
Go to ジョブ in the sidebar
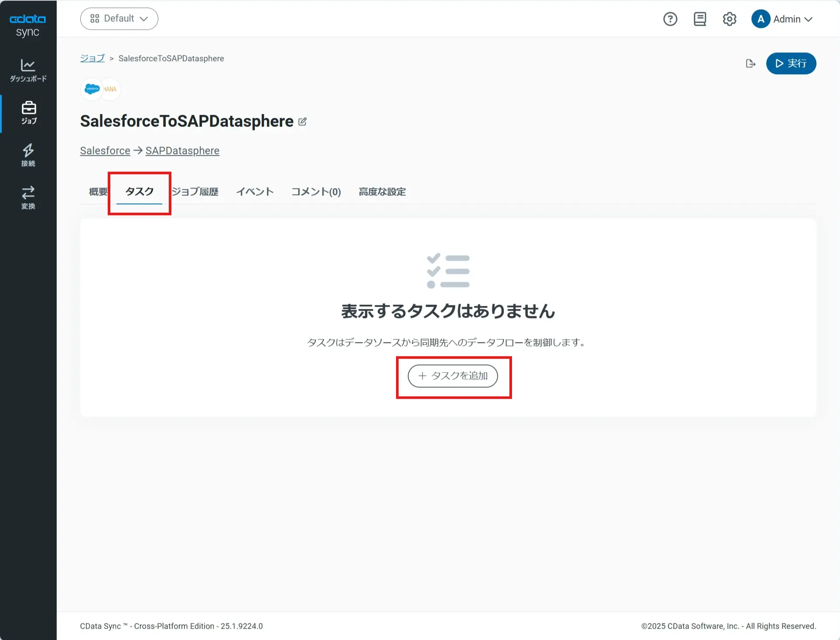(x=28, y=113)
